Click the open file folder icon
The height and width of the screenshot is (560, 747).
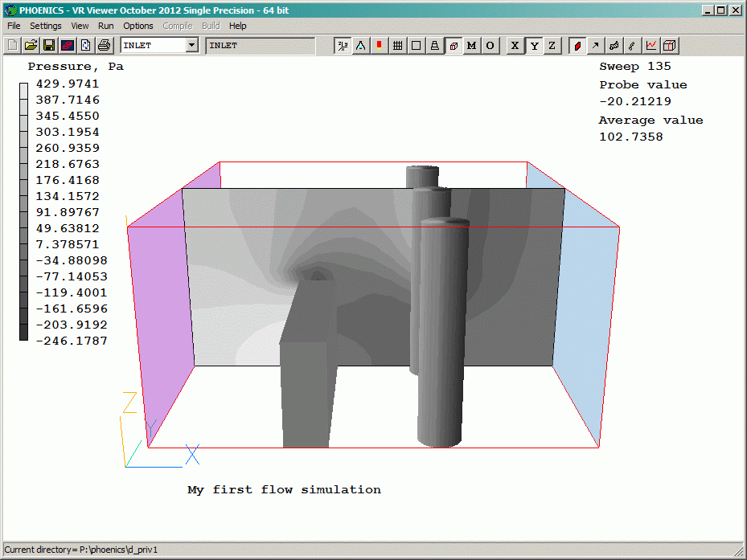31,46
